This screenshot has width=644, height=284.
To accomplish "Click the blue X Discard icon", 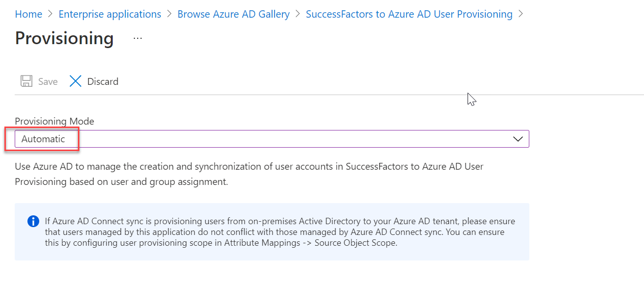I will pyautogui.click(x=75, y=81).
